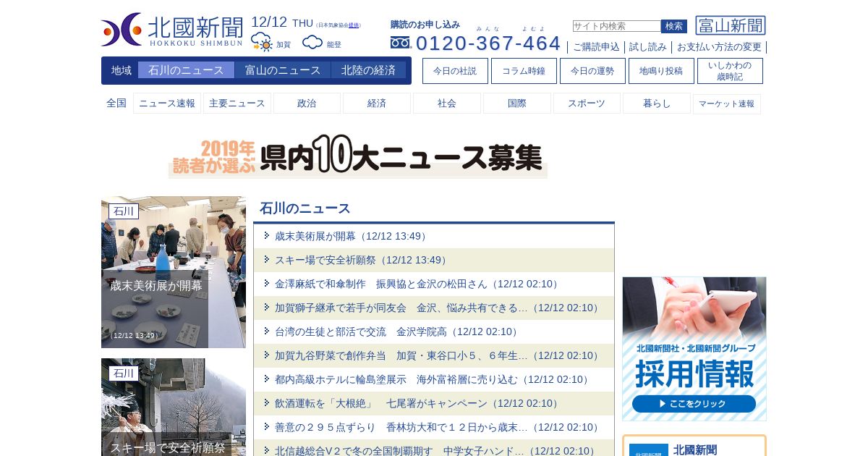
Task: Click the 採用情報 recruitment banner
Action: click(694, 349)
